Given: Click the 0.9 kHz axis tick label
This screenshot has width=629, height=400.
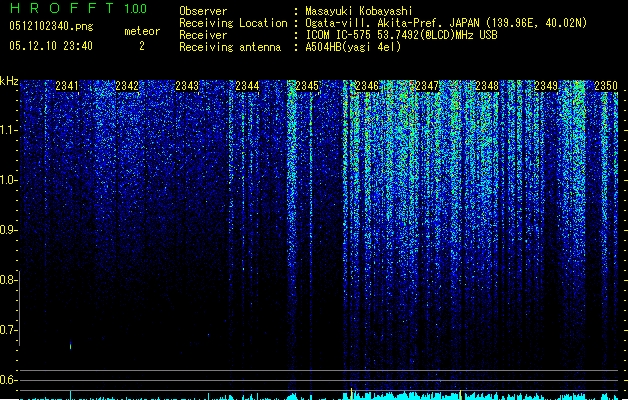Looking at the screenshot, I should [8, 230].
